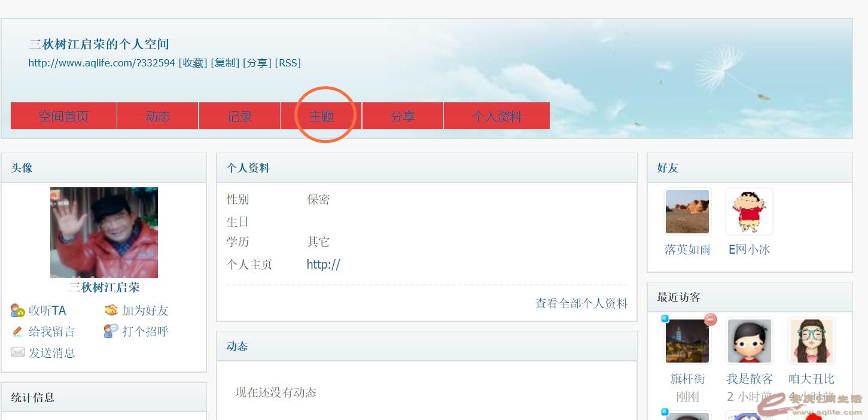Click the 发送消息 envelope icon

pyautogui.click(x=18, y=352)
